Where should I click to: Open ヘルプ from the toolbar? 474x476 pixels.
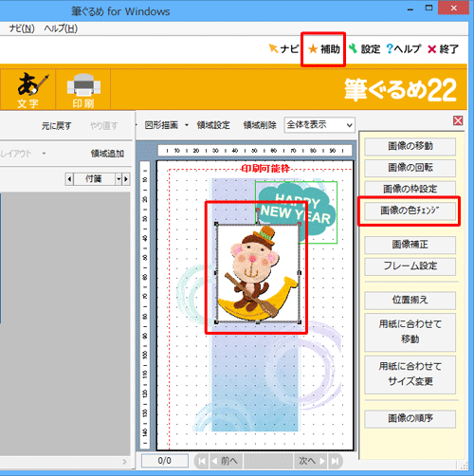pyautogui.click(x=404, y=49)
